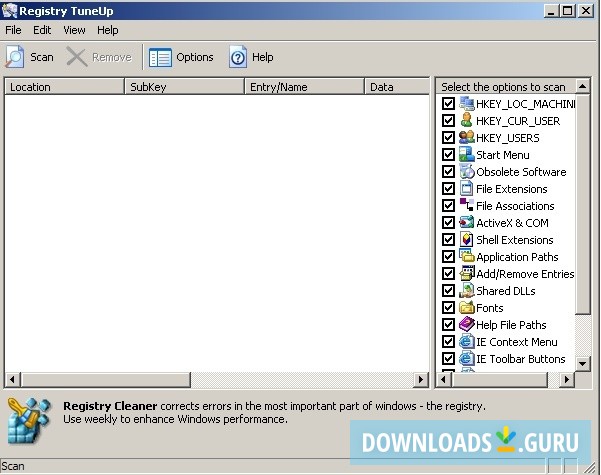Click the File Extensions page icon

[466, 188]
